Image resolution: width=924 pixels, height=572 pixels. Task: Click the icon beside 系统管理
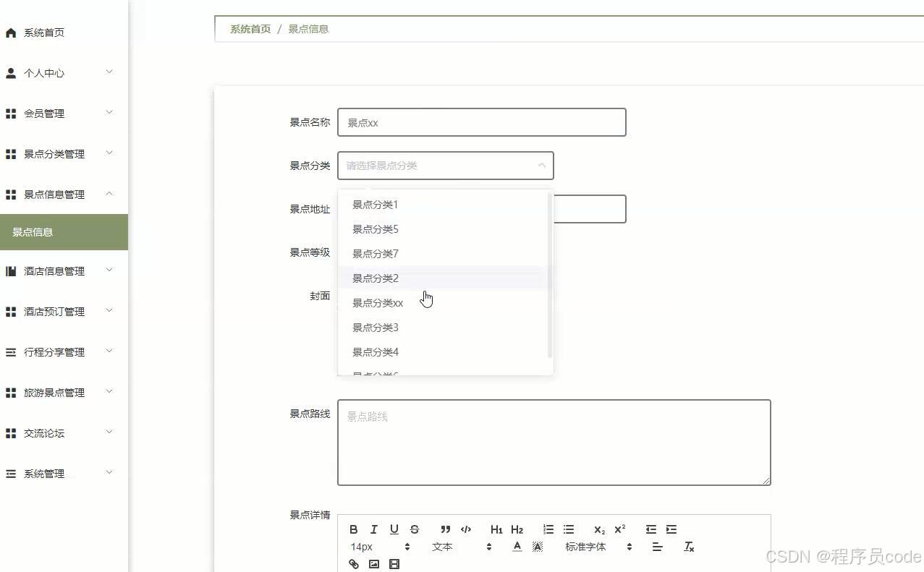coord(11,474)
